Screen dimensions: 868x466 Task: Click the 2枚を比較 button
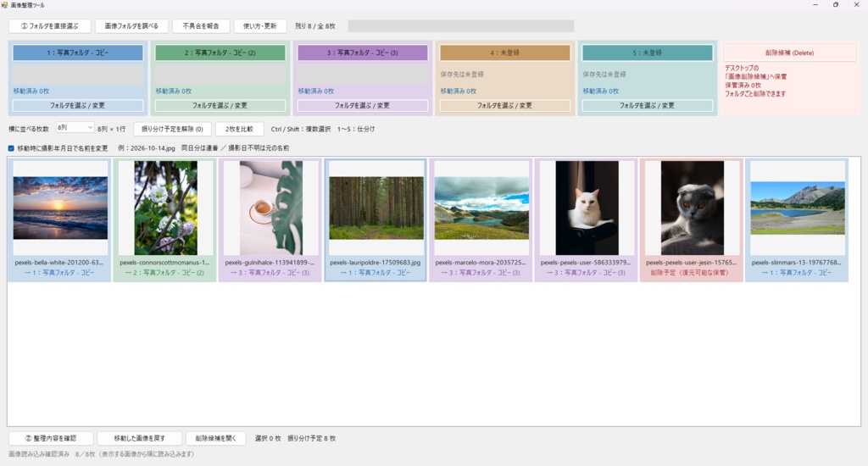239,129
